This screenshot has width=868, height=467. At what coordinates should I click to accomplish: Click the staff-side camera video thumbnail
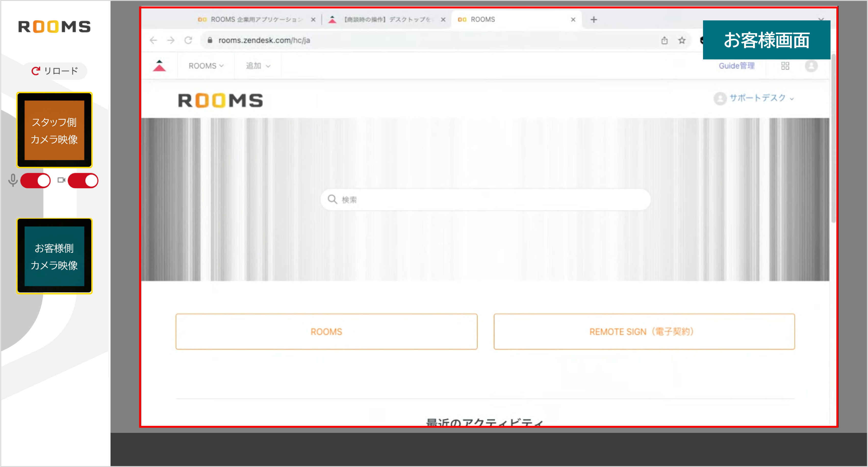click(x=55, y=130)
